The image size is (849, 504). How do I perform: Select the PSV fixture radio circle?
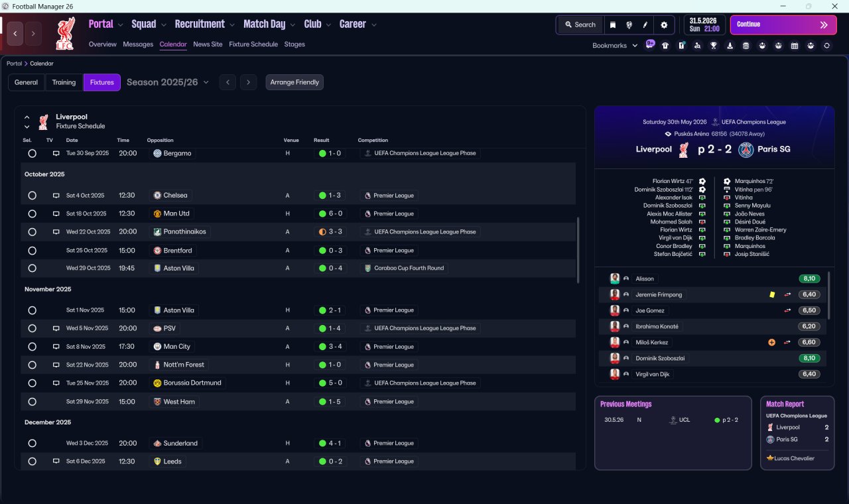pos(32,328)
